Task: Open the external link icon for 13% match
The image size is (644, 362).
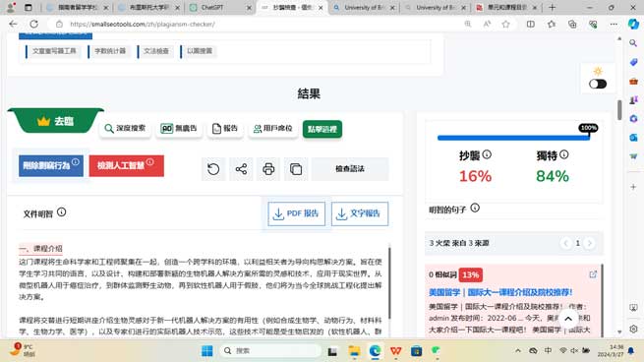Action: pos(593,274)
